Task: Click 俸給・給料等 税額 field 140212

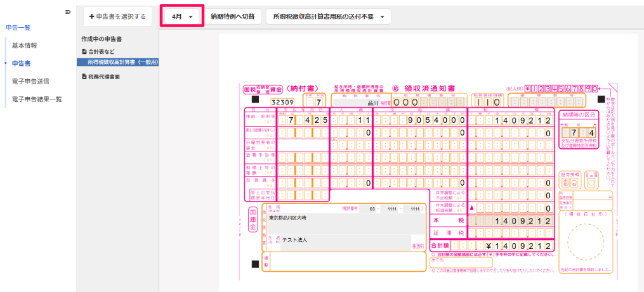Action: point(511,120)
